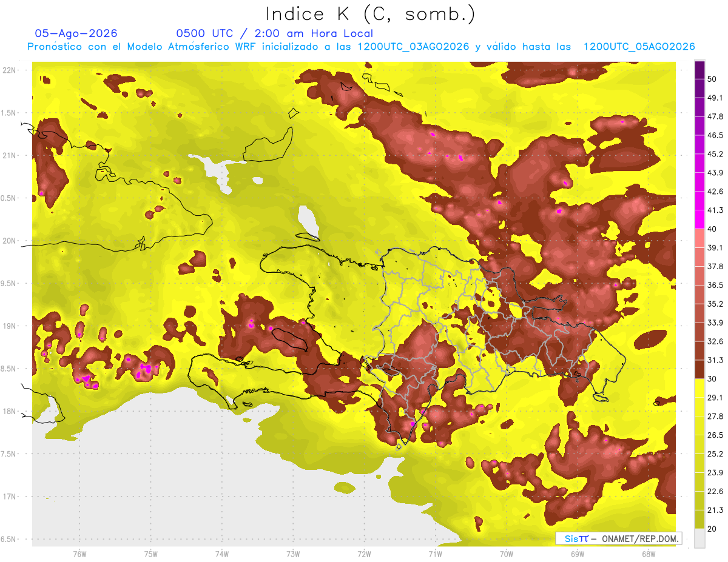Click the '74W' longitude axis label

click(222, 554)
